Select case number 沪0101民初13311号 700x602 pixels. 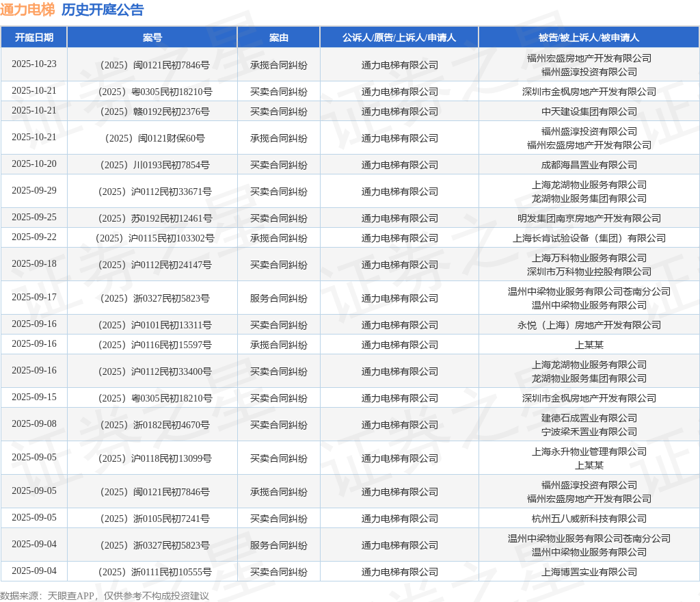pyautogui.click(x=155, y=325)
